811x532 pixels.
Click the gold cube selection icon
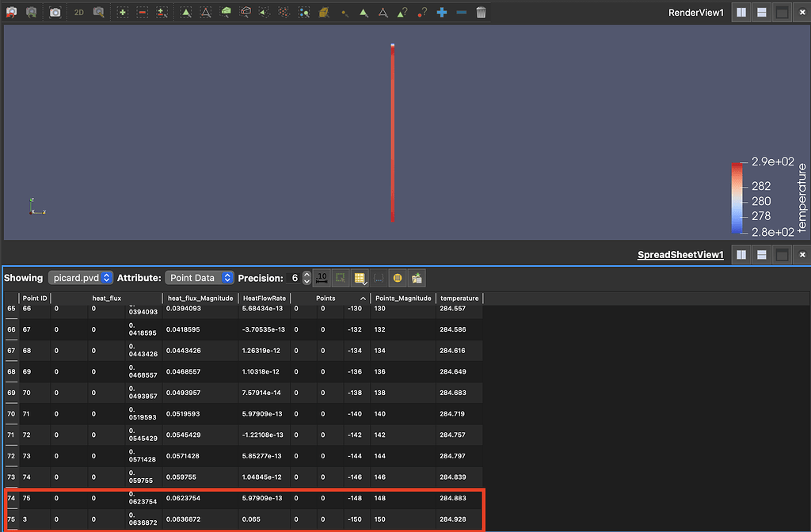[324, 13]
